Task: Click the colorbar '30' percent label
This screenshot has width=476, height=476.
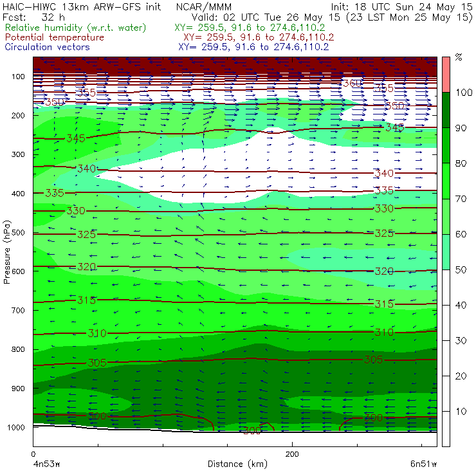Action: pos(461,341)
